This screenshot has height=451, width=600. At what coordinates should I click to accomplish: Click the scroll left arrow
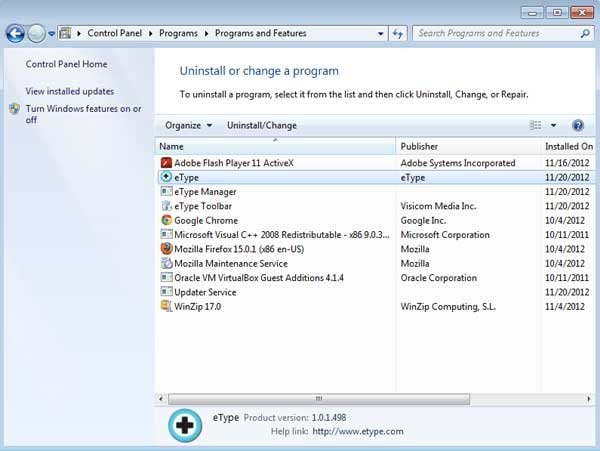pos(161,399)
